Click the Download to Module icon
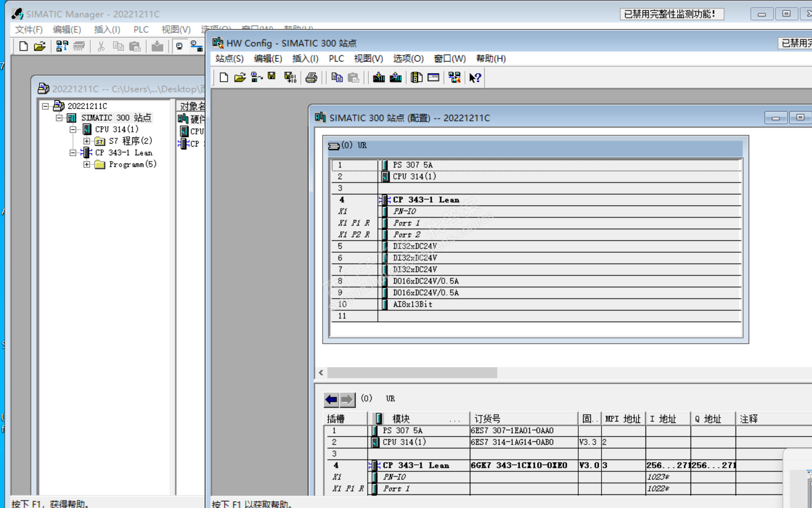The width and height of the screenshot is (812, 508). click(378, 77)
